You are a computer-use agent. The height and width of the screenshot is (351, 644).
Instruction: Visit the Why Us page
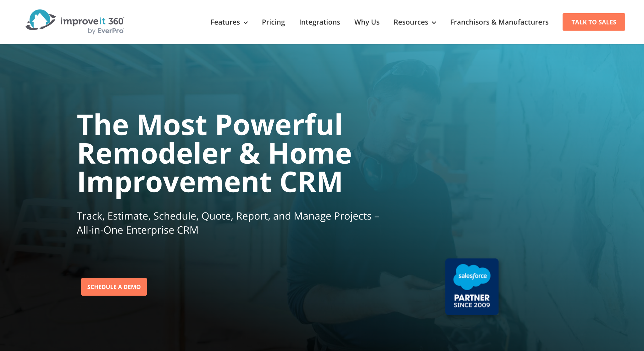click(367, 22)
